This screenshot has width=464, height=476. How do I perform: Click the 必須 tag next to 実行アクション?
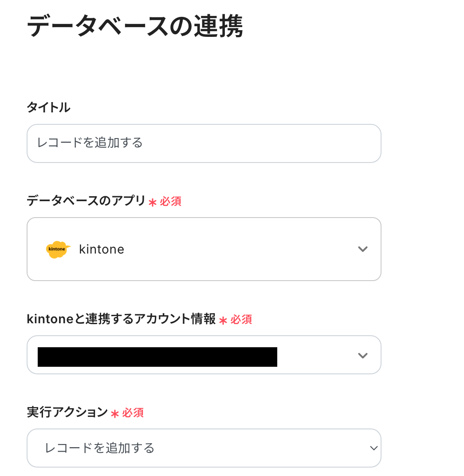[x=133, y=413]
